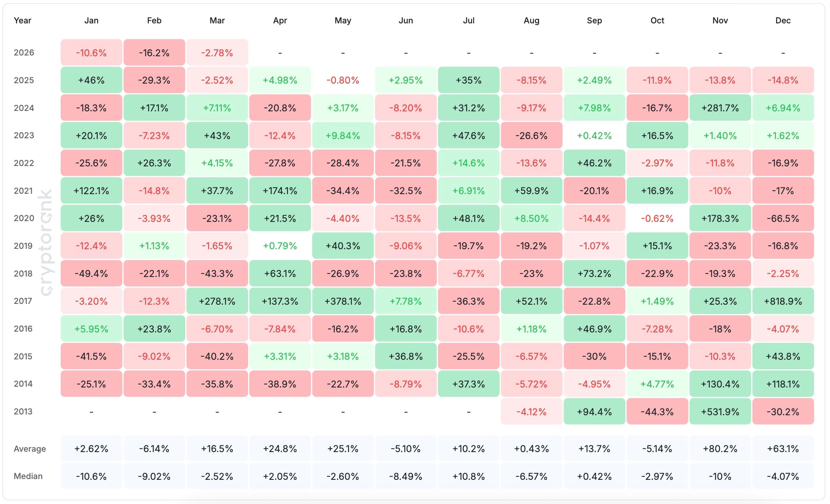
Task: Select the -66.5% cell for December 2020
Action: pyautogui.click(x=783, y=219)
